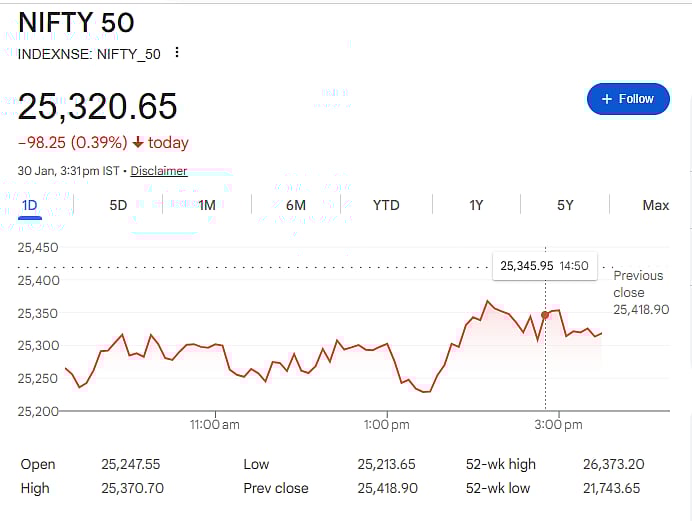The image size is (692, 521).
Task: View the 1Y chart range
Action: tap(476, 205)
